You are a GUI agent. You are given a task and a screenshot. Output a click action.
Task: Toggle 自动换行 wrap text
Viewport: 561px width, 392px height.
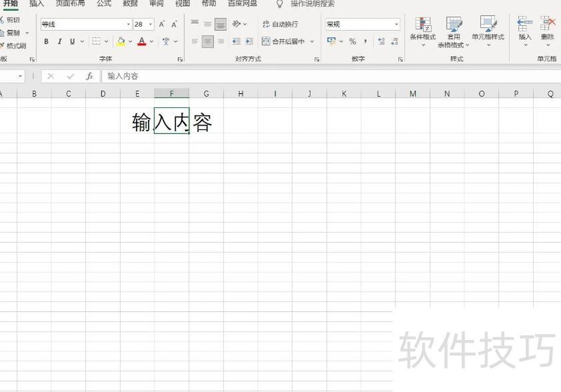(280, 24)
